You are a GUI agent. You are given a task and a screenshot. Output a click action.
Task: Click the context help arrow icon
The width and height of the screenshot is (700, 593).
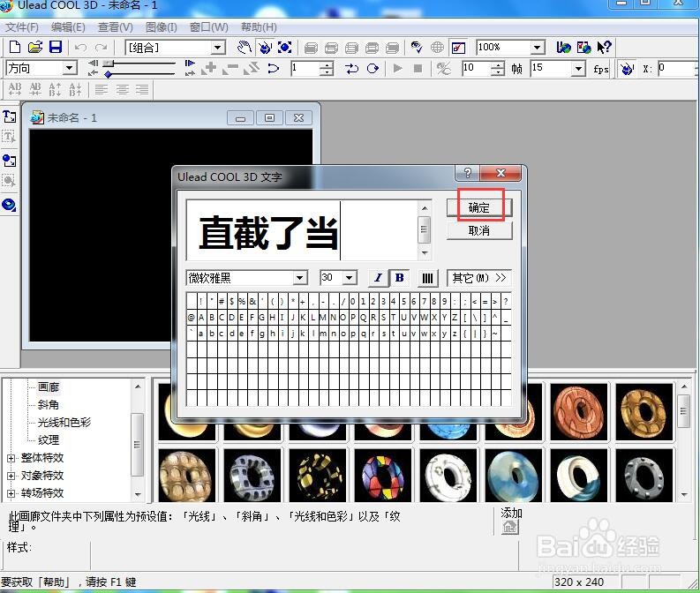604,47
